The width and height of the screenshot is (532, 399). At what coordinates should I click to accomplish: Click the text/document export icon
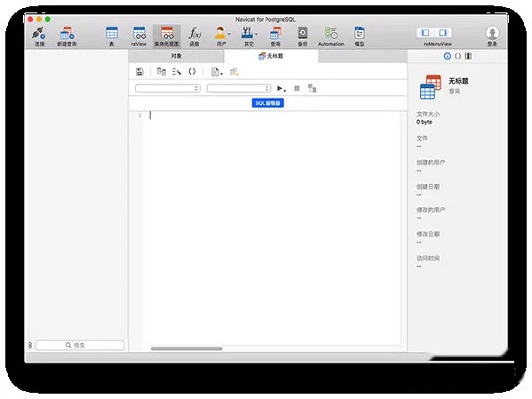tap(215, 72)
